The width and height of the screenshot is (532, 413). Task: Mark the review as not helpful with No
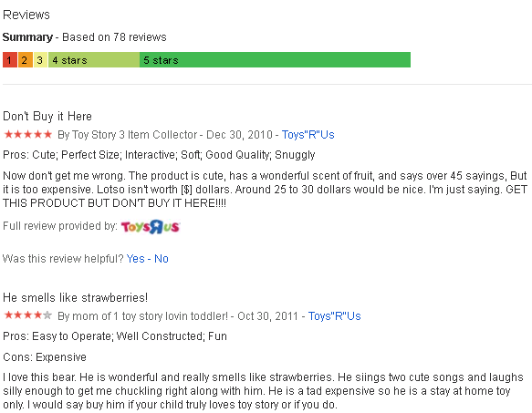click(x=162, y=259)
